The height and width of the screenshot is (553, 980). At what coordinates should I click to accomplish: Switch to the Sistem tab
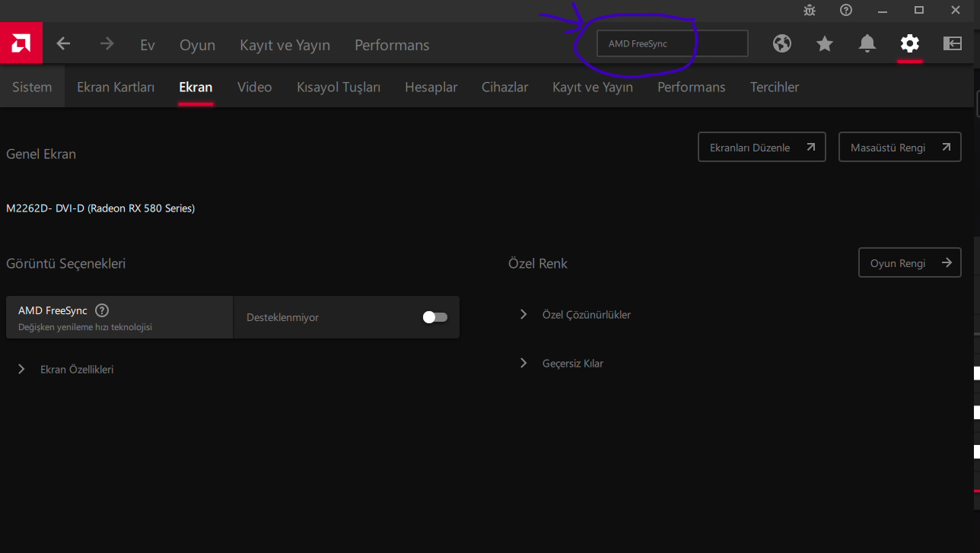point(32,87)
